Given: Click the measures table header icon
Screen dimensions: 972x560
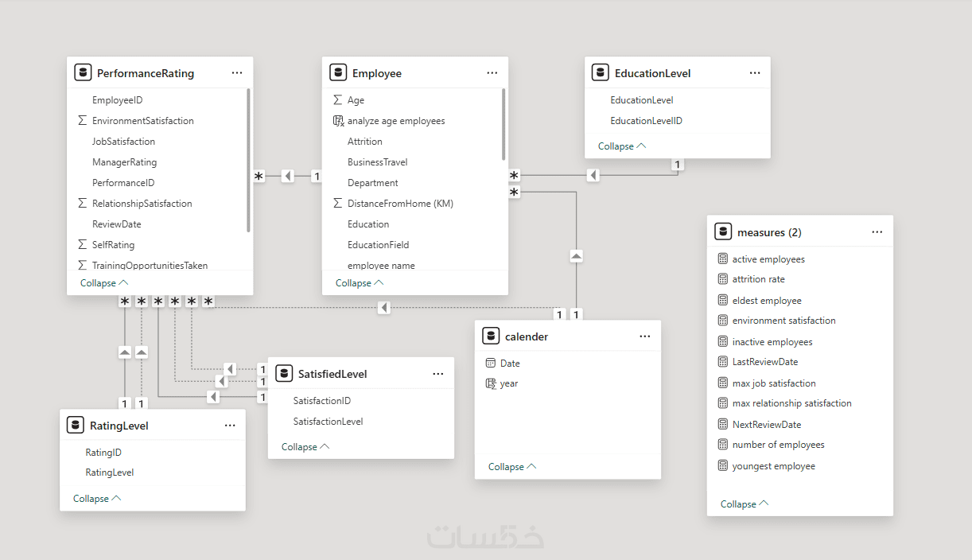Looking at the screenshot, I should click(723, 231).
